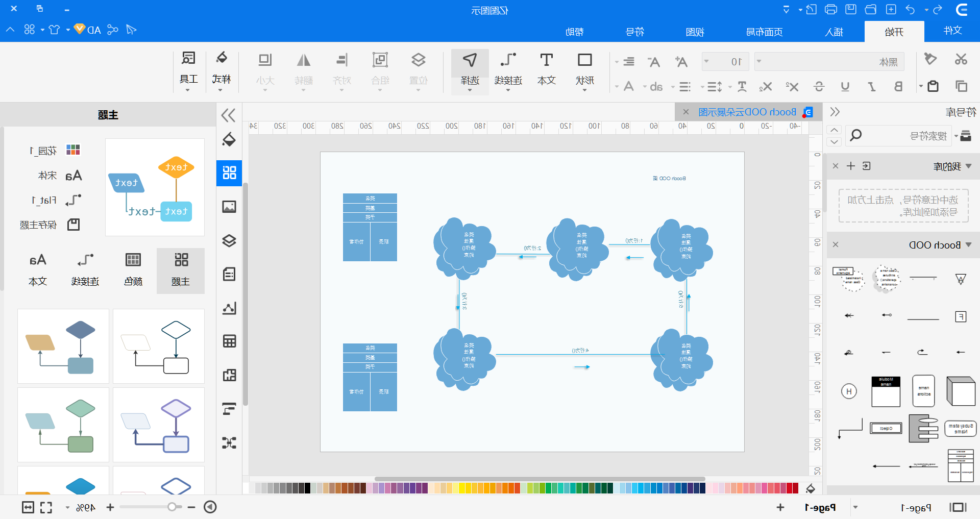
Task: Toggle Bold formatting
Action: pos(898,86)
